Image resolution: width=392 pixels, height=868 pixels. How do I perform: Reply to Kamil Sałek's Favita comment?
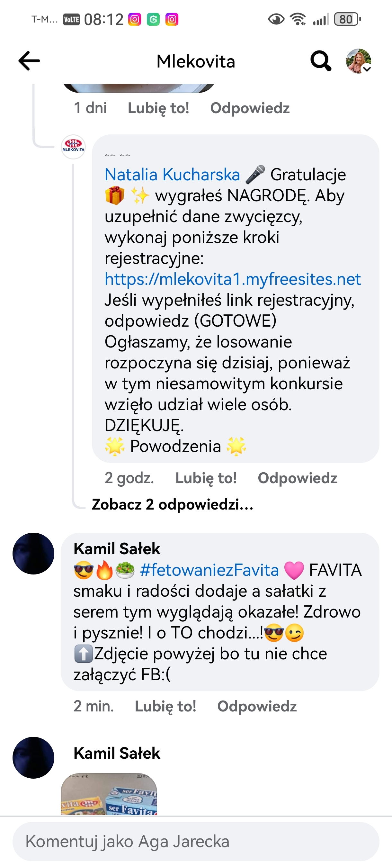pyautogui.click(x=257, y=706)
